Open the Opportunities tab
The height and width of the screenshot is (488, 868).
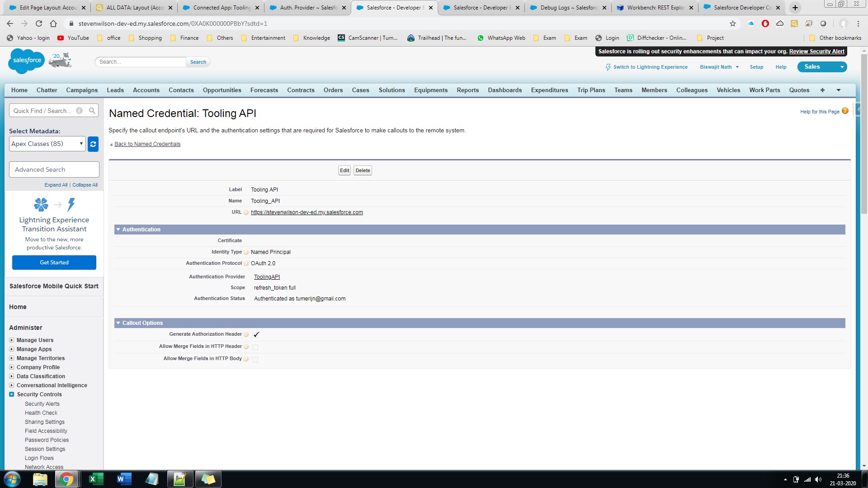click(x=222, y=90)
